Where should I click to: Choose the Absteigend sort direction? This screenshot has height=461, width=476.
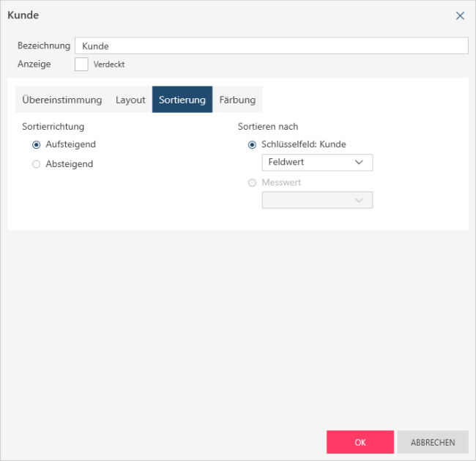37,164
